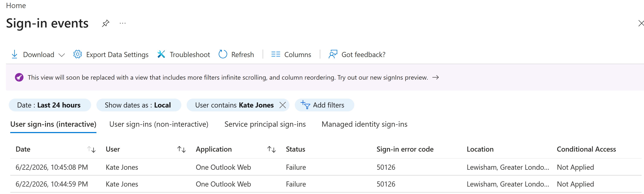Click Not Applied in 10:44:59 PM row
Image resolution: width=644 pixels, height=194 pixels.
click(575, 184)
